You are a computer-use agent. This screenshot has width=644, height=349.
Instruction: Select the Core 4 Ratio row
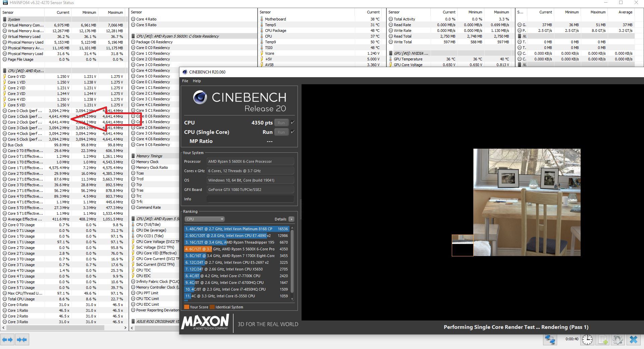click(x=193, y=19)
